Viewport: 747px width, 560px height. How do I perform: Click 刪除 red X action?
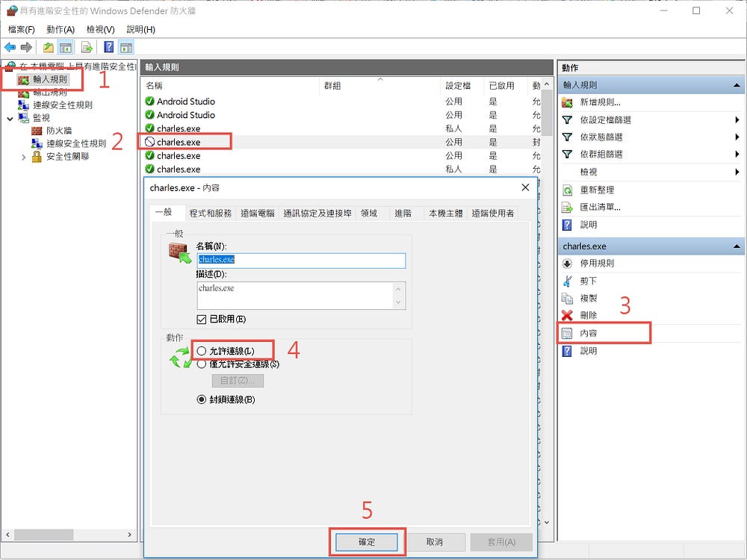[589, 315]
